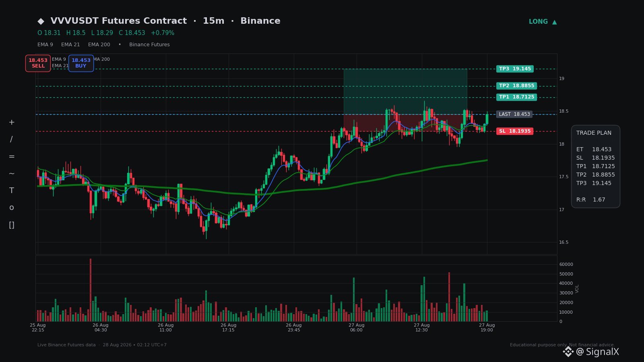
Task: Click EMA 9 in the header indicator row
Action: (x=45, y=45)
